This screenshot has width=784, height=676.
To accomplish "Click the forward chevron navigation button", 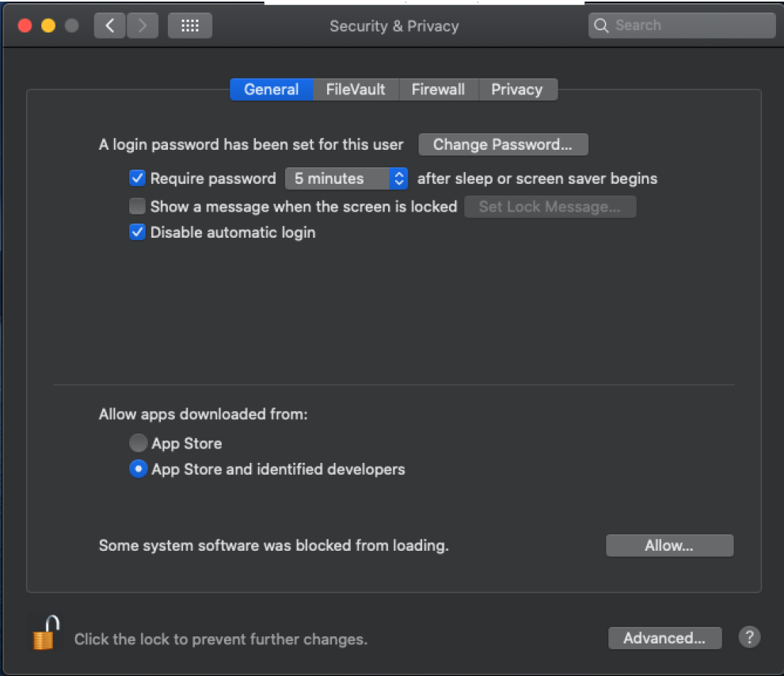I will [143, 26].
